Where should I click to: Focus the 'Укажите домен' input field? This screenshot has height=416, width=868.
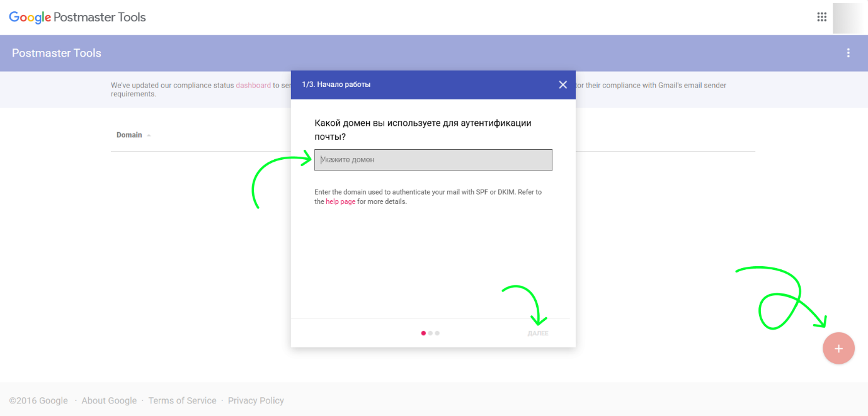pyautogui.click(x=433, y=160)
